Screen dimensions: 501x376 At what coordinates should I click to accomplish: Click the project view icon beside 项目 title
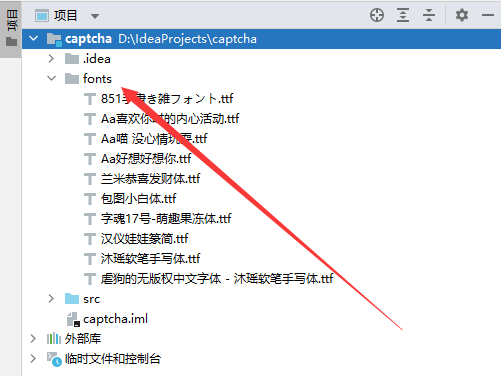pyautogui.click(x=42, y=16)
